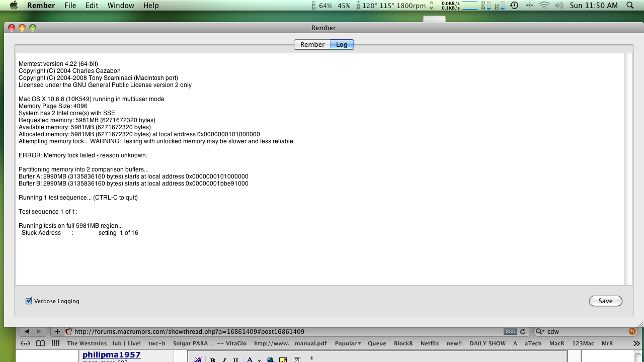Image resolution: width=644 pixels, height=362 pixels.
Task: Open the search magnifier dropdown in Safari
Action: [x=540, y=331]
